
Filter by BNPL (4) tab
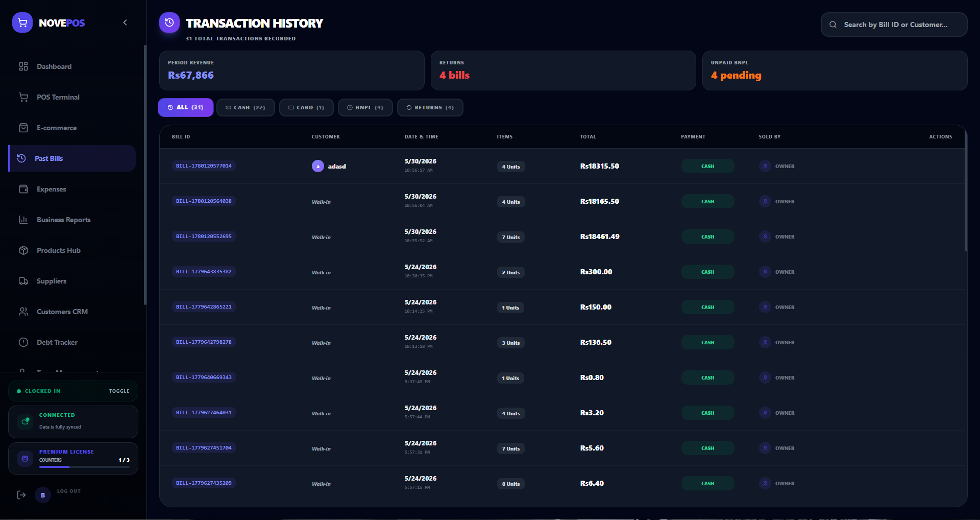pos(365,107)
